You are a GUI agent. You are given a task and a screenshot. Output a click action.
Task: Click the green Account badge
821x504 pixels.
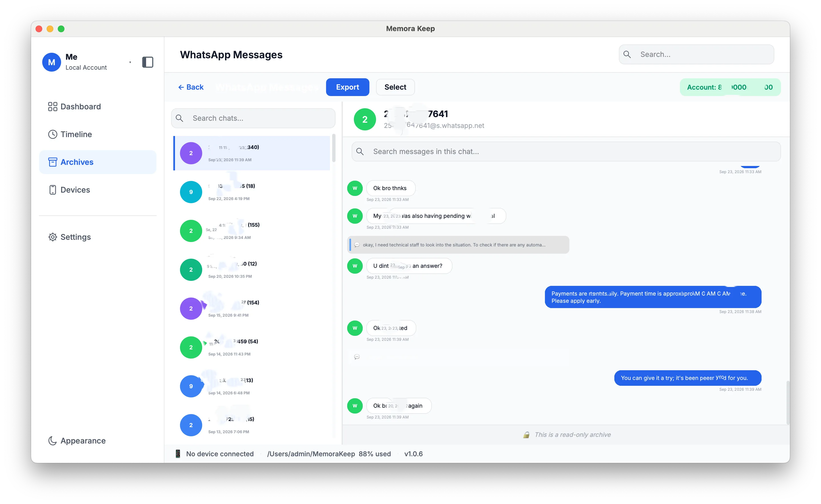730,87
